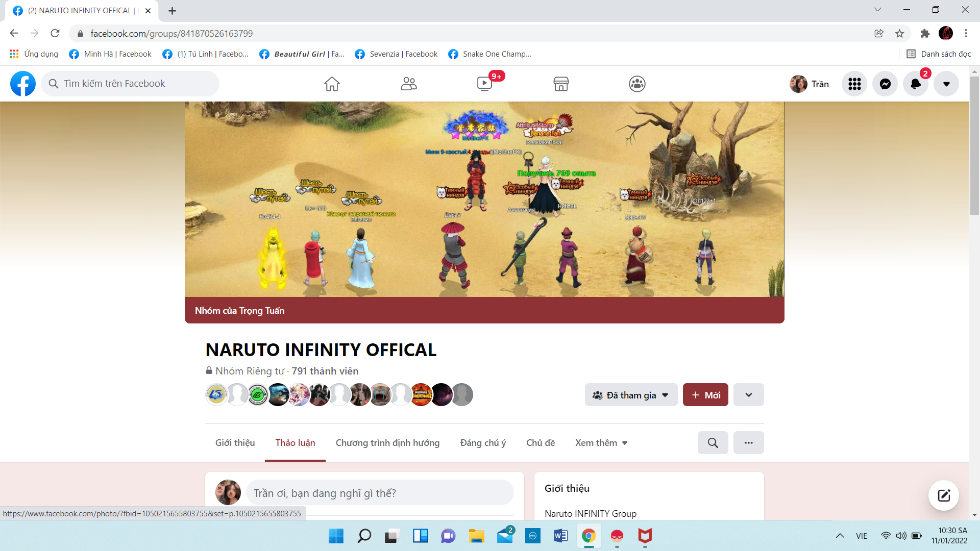Viewport: 980px width, 551px height.
Task: Open Minh Hà bookmark
Action: [110, 54]
